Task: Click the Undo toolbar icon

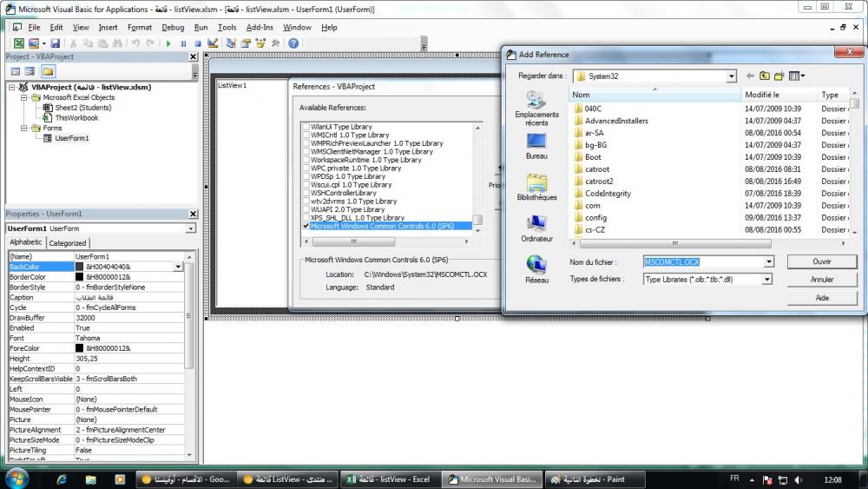Action: coord(135,43)
